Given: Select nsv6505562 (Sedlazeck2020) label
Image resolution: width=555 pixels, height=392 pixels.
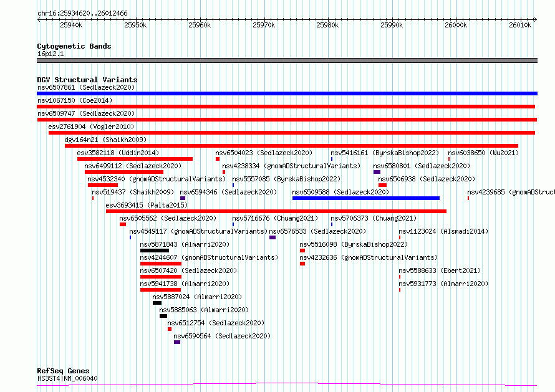Looking at the screenshot, I should [168, 218].
